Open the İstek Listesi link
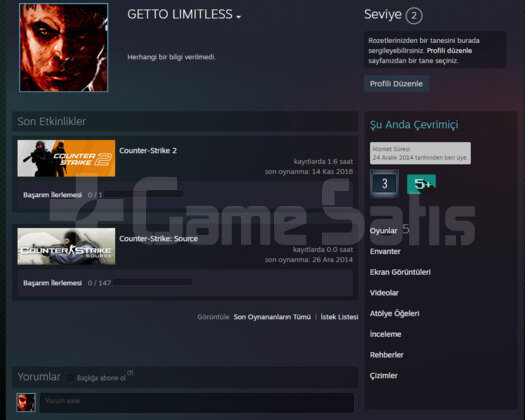Image resolution: width=525 pixels, height=420 pixels. tap(339, 317)
